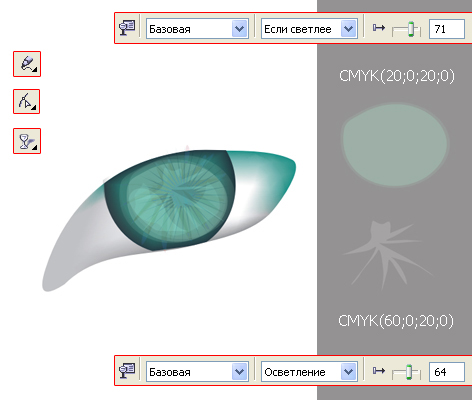Select the Freehand drawing tool icon
The height and width of the screenshot is (400, 472).
[27, 64]
